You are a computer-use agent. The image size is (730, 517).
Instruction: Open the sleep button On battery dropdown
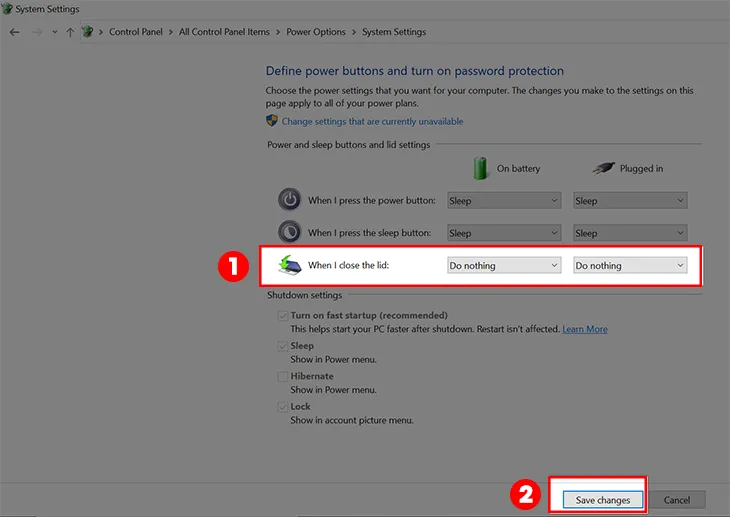(x=504, y=233)
